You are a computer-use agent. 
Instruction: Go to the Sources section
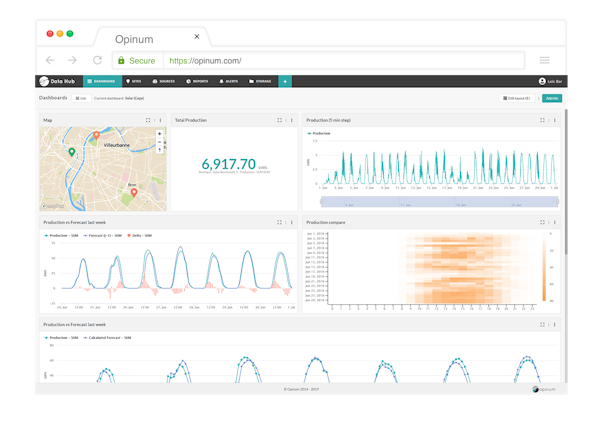point(163,81)
